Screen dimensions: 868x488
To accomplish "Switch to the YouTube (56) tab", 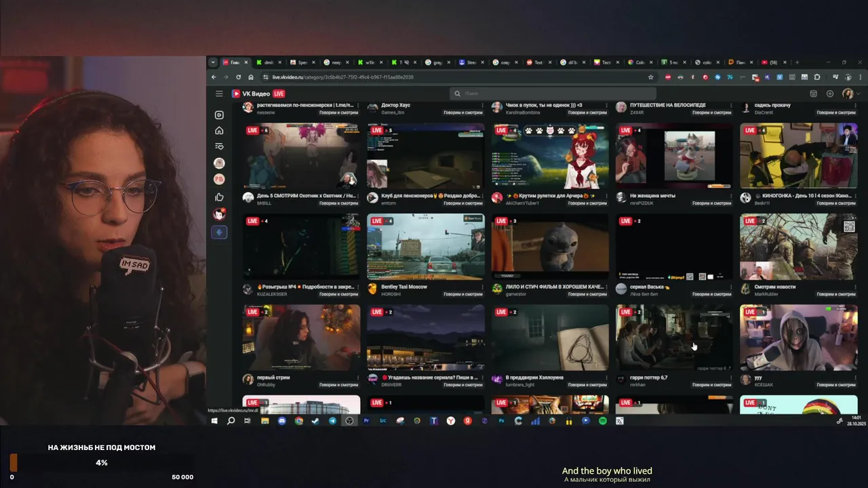I will [x=773, y=62].
